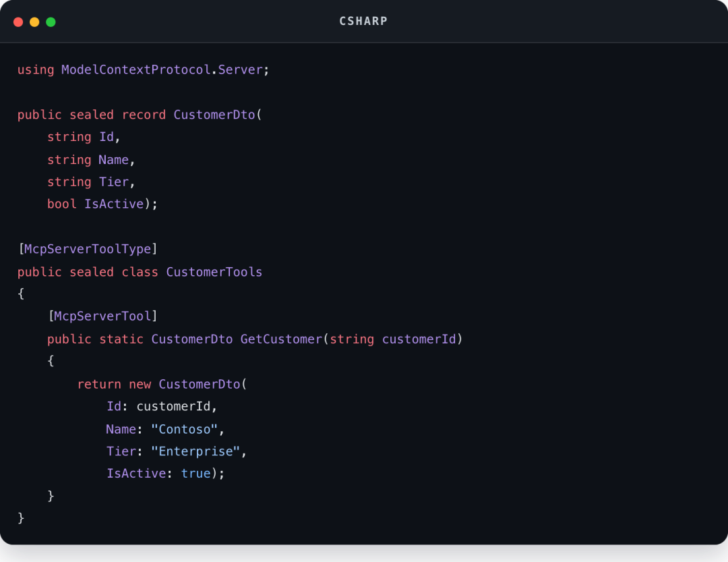Click the 'true' boolean literal
The height and width of the screenshot is (562, 728).
pos(196,474)
